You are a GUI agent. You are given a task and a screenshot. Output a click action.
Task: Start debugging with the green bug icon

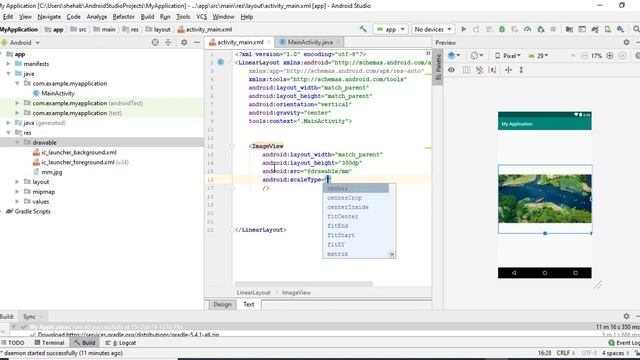click(502, 29)
